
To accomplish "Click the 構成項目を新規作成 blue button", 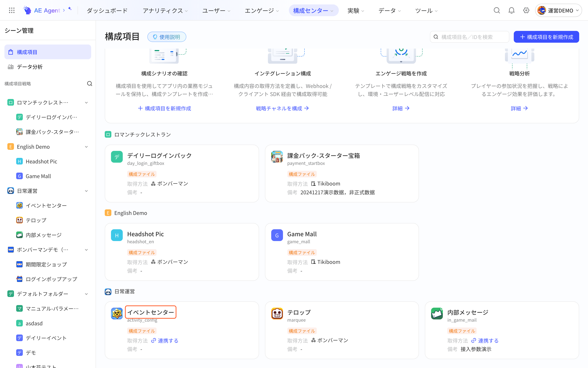I will click(x=546, y=37).
